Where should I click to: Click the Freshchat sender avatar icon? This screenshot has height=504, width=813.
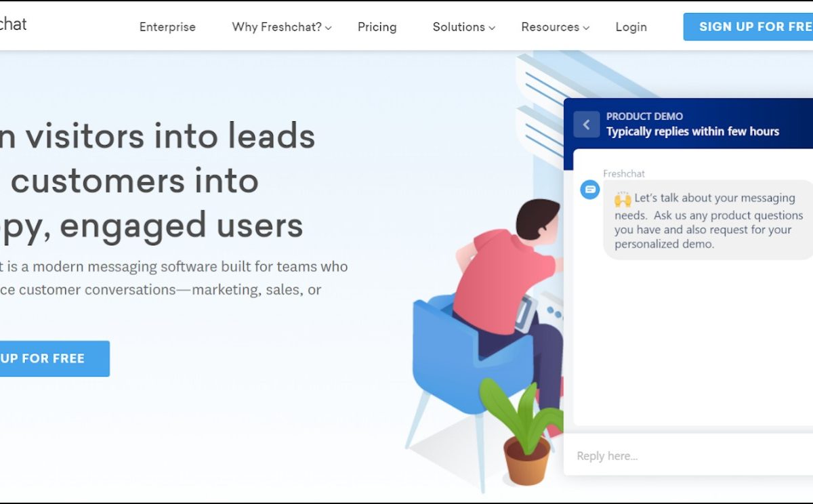coord(590,190)
